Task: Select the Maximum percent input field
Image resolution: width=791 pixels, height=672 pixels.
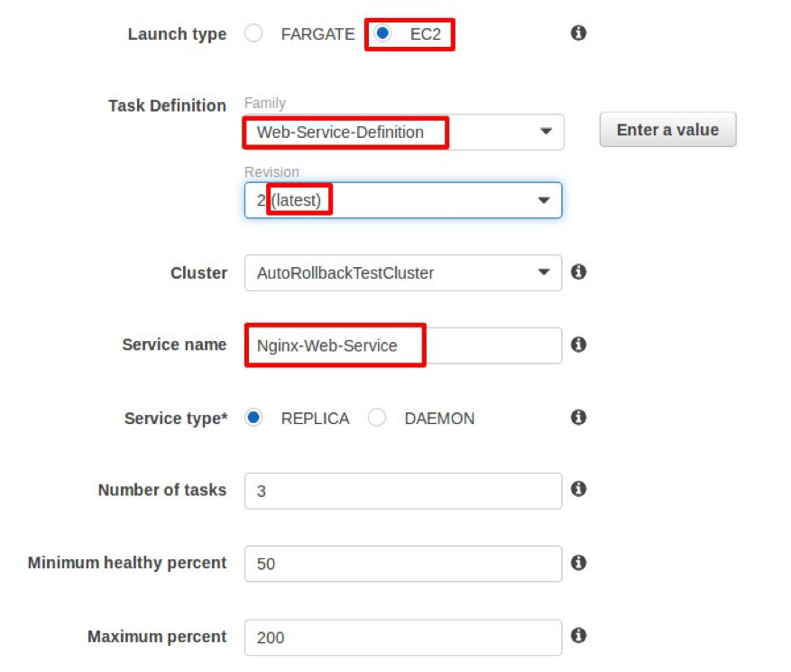Action: (403, 638)
